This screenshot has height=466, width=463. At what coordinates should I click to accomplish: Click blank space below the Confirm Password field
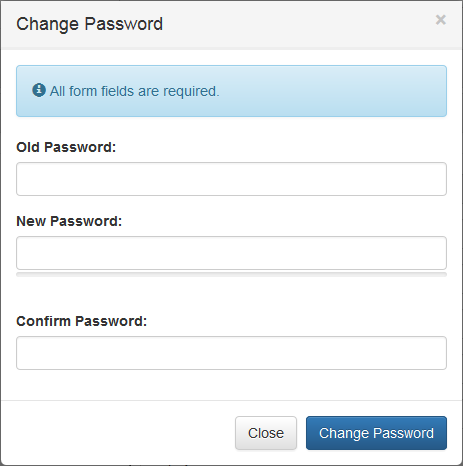(x=231, y=385)
